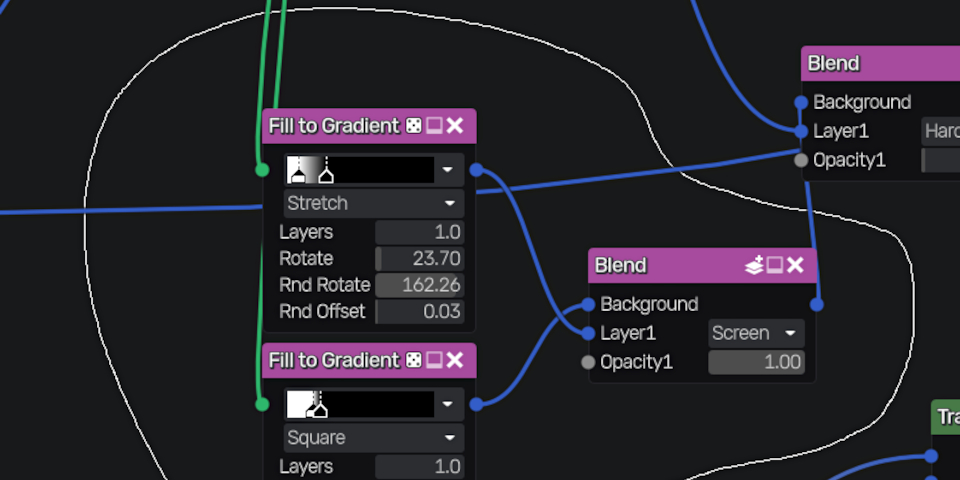The width and height of the screenshot is (960, 480).
Task: Open the Square mode dropdown
Action: tap(373, 438)
